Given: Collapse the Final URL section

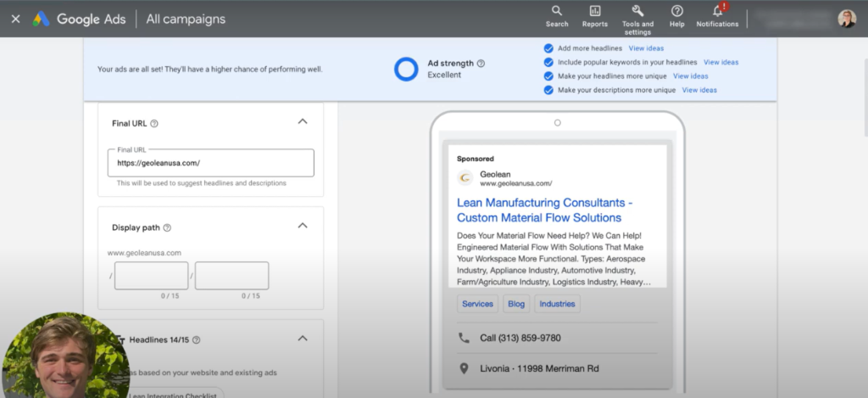Looking at the screenshot, I should 303,122.
